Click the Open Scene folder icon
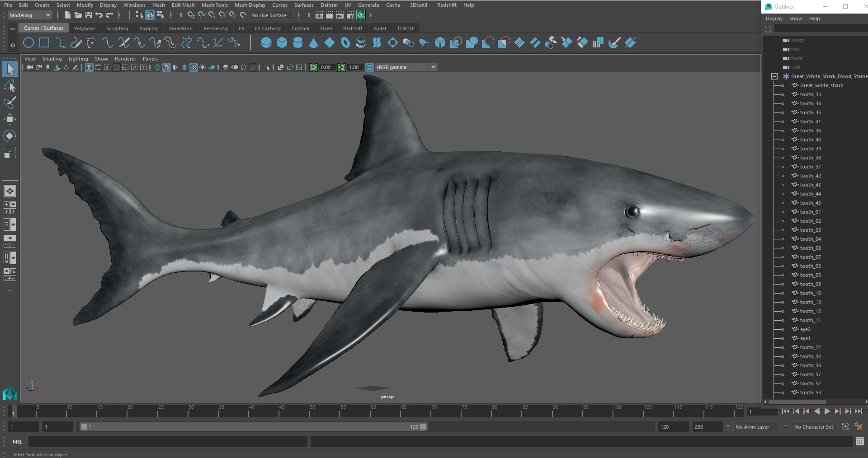The height and width of the screenshot is (458, 868). tap(78, 15)
